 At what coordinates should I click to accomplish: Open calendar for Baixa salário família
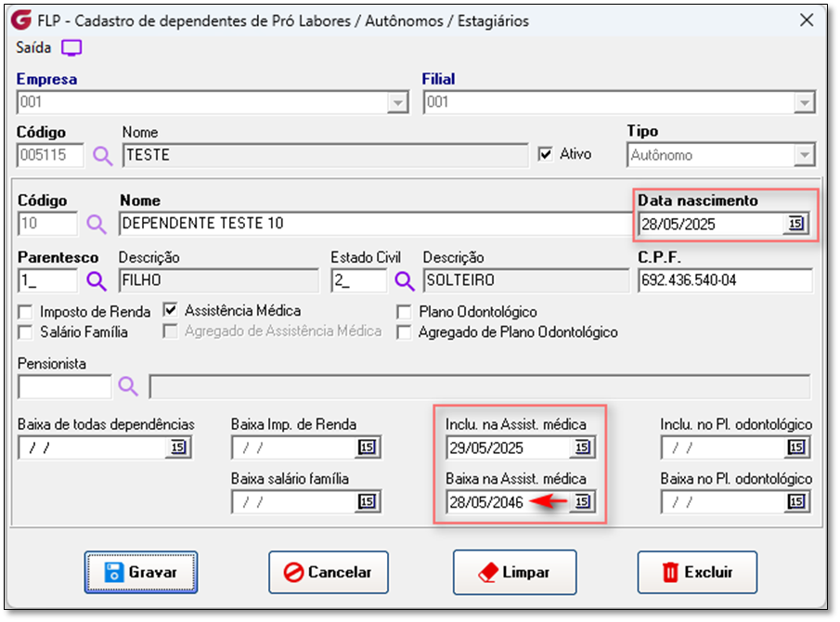click(x=367, y=502)
